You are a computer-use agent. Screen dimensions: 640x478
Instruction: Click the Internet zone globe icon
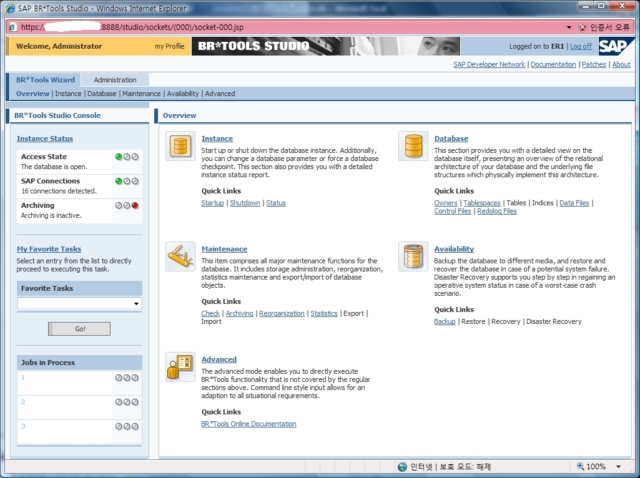coord(402,467)
